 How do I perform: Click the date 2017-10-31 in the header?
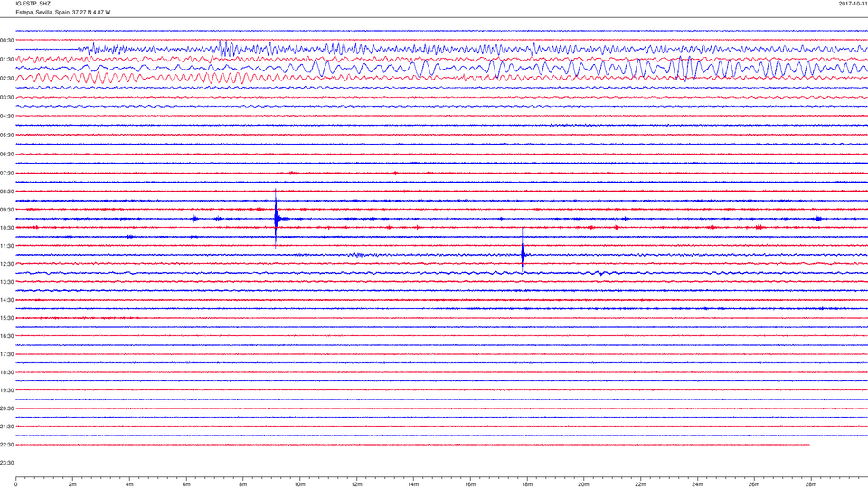tap(853, 4)
